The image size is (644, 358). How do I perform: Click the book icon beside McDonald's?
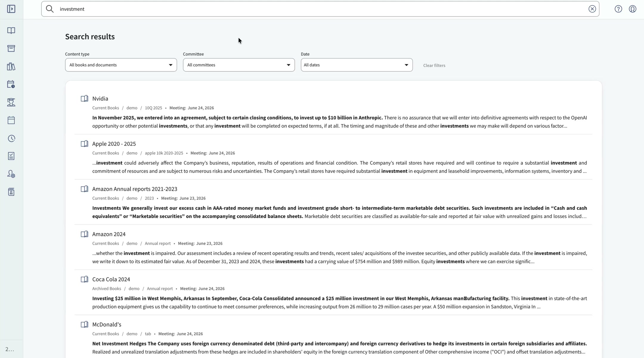[x=84, y=325]
